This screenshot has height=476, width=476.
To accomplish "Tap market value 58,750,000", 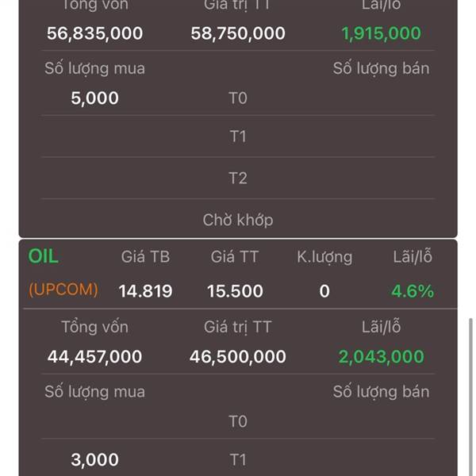I will tap(238, 33).
